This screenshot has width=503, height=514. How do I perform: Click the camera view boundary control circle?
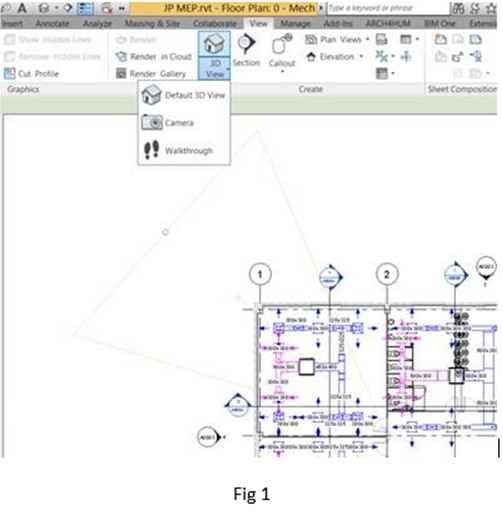coord(165,232)
